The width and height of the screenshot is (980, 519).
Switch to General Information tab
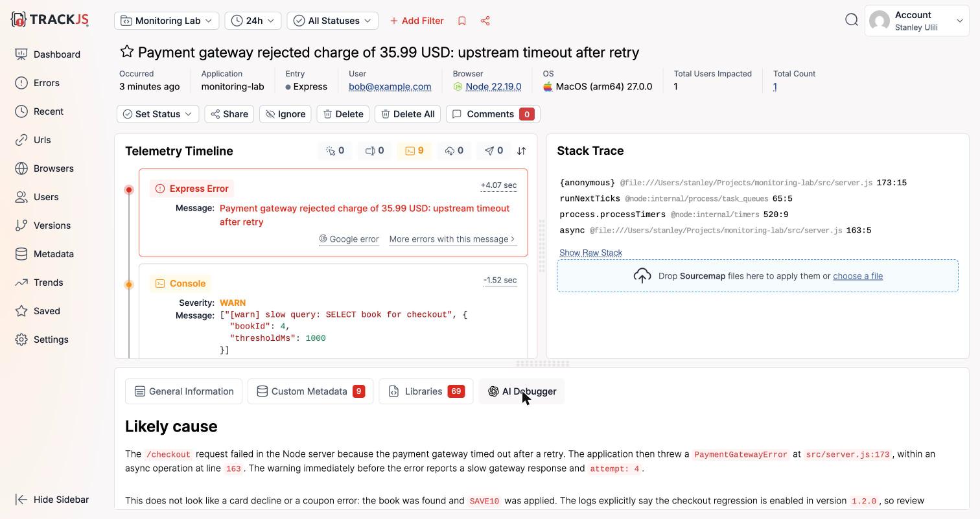tap(183, 391)
